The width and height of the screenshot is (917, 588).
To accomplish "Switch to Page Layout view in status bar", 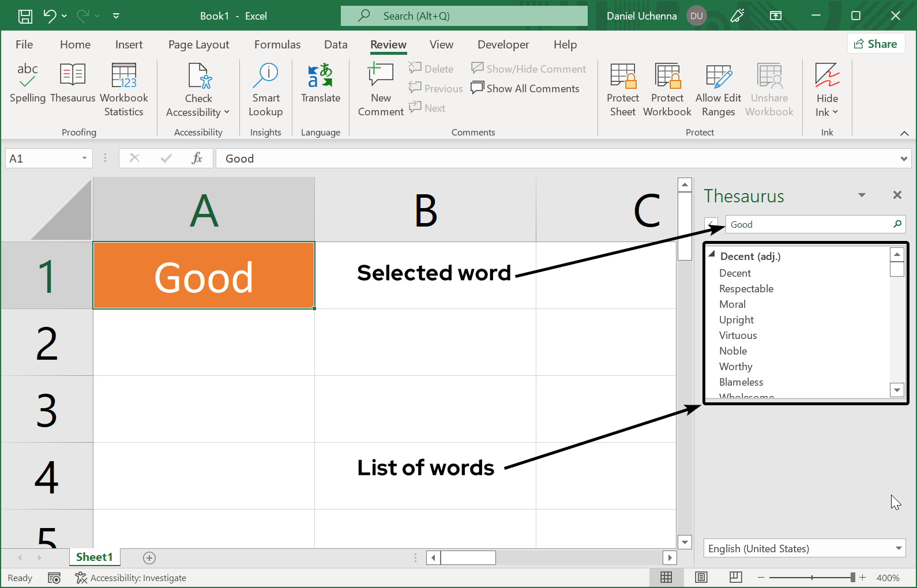I will (x=701, y=578).
